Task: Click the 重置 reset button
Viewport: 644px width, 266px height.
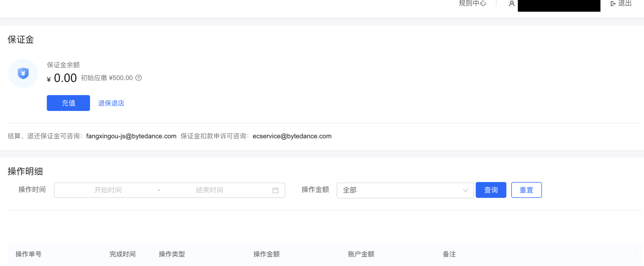Action: coord(526,190)
